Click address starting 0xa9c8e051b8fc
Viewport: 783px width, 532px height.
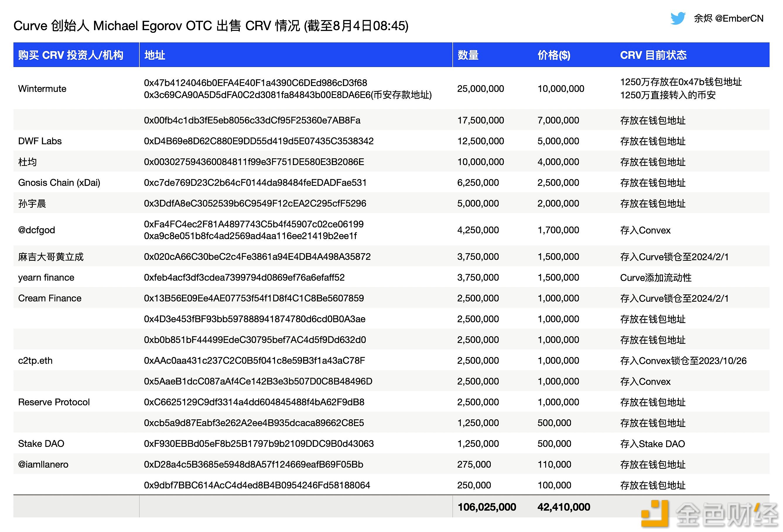pyautogui.click(x=250, y=236)
